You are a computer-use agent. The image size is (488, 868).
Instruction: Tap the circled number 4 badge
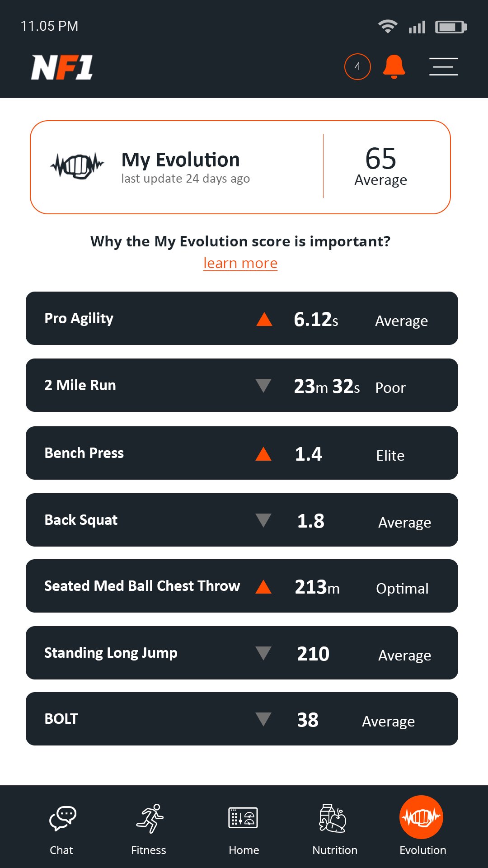coord(357,67)
